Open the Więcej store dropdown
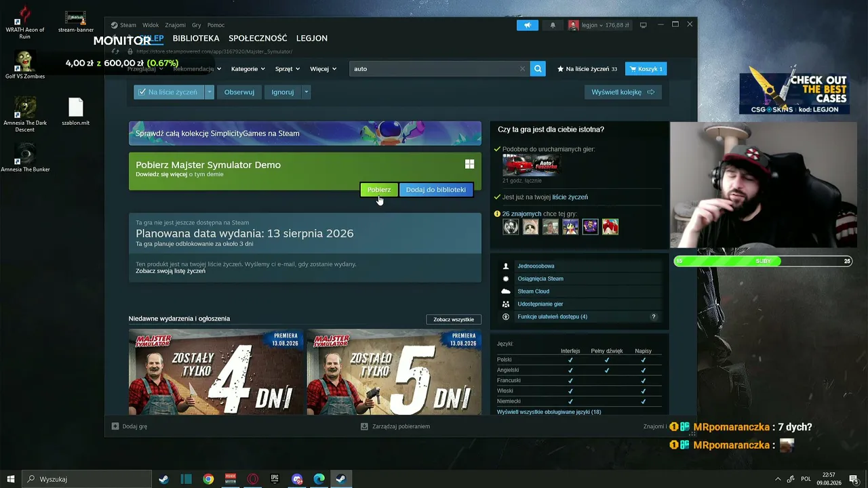This screenshot has width=868, height=488. [x=323, y=68]
